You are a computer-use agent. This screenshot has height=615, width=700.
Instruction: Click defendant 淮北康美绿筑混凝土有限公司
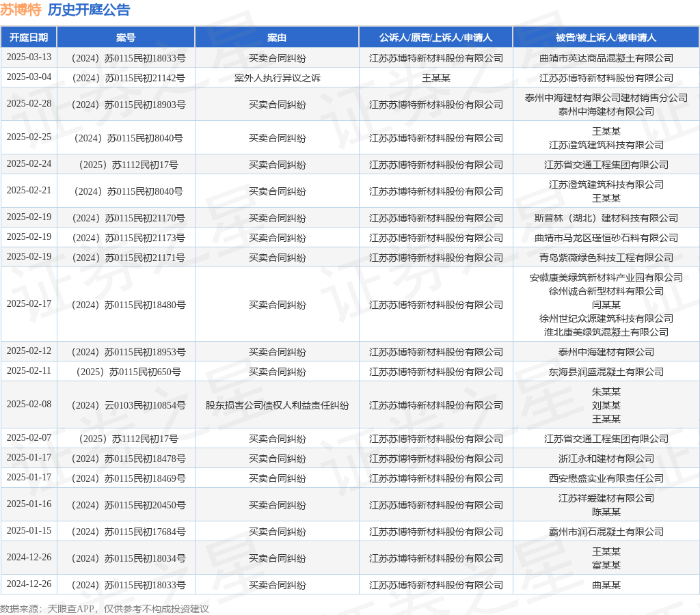pos(606,332)
